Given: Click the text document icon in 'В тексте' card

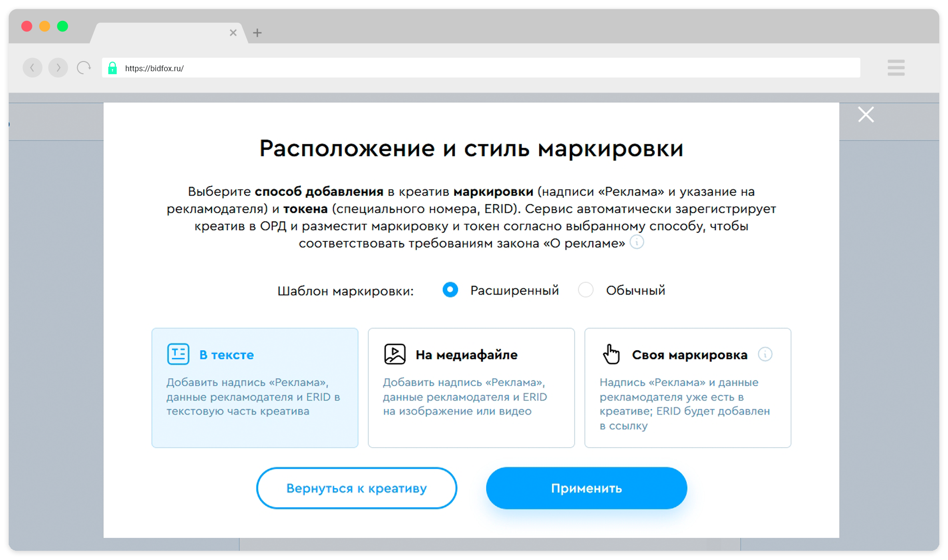Looking at the screenshot, I should pos(178,354).
